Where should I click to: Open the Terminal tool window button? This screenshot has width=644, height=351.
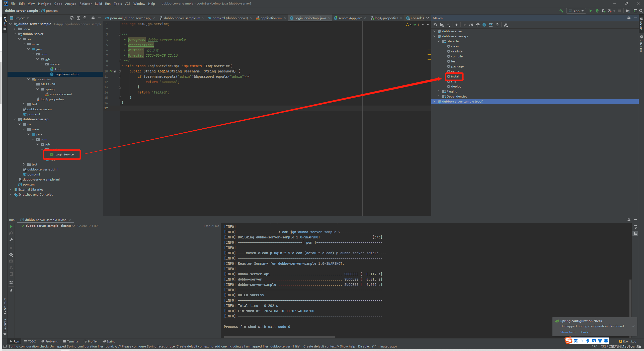tap(71, 341)
